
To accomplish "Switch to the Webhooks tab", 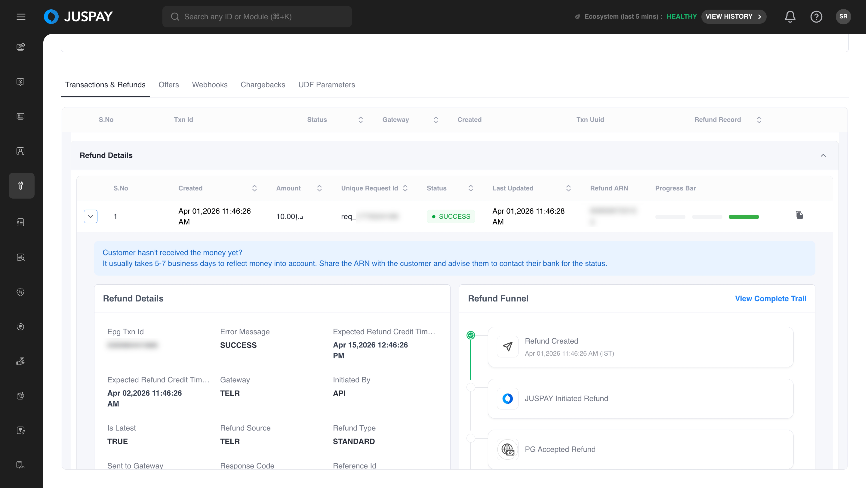I will pyautogui.click(x=210, y=85).
